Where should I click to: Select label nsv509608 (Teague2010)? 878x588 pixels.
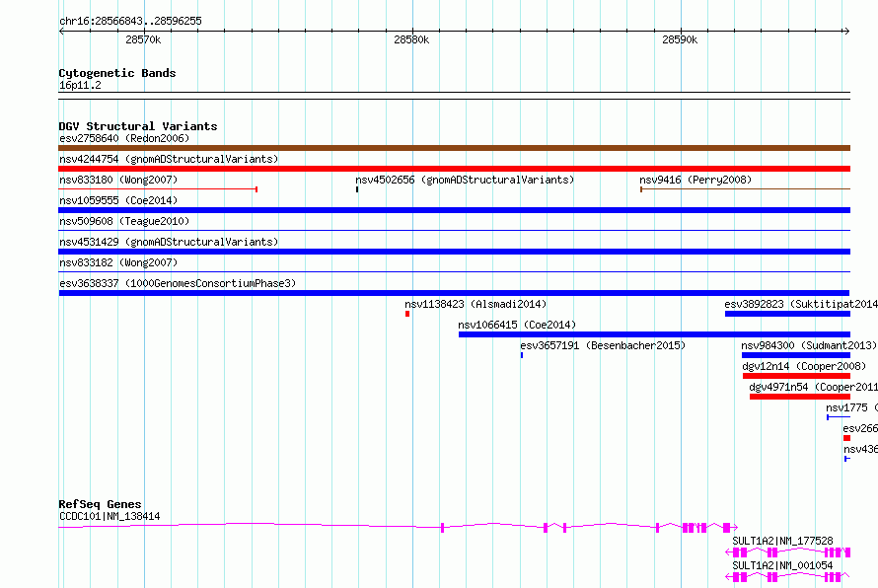[124, 221]
